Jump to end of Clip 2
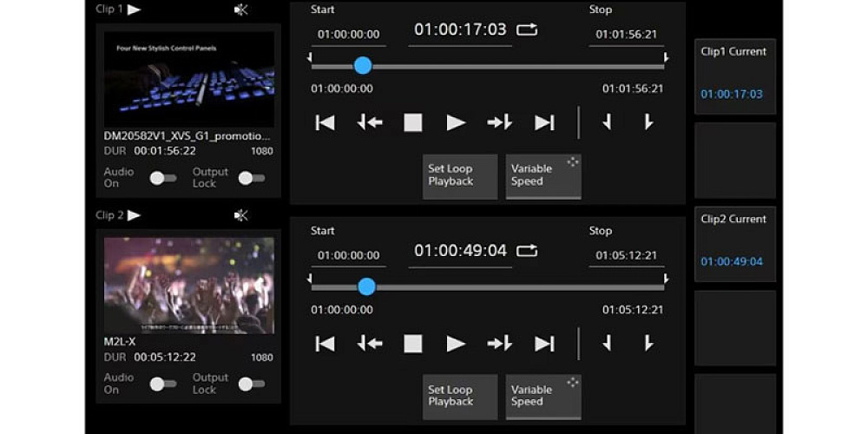The image size is (868, 434). click(x=544, y=344)
